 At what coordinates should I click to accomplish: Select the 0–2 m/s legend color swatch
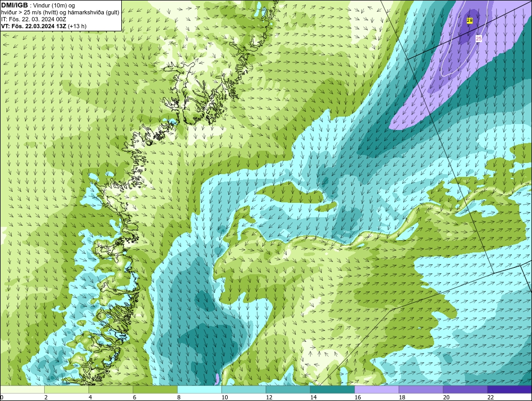[x=22, y=389]
